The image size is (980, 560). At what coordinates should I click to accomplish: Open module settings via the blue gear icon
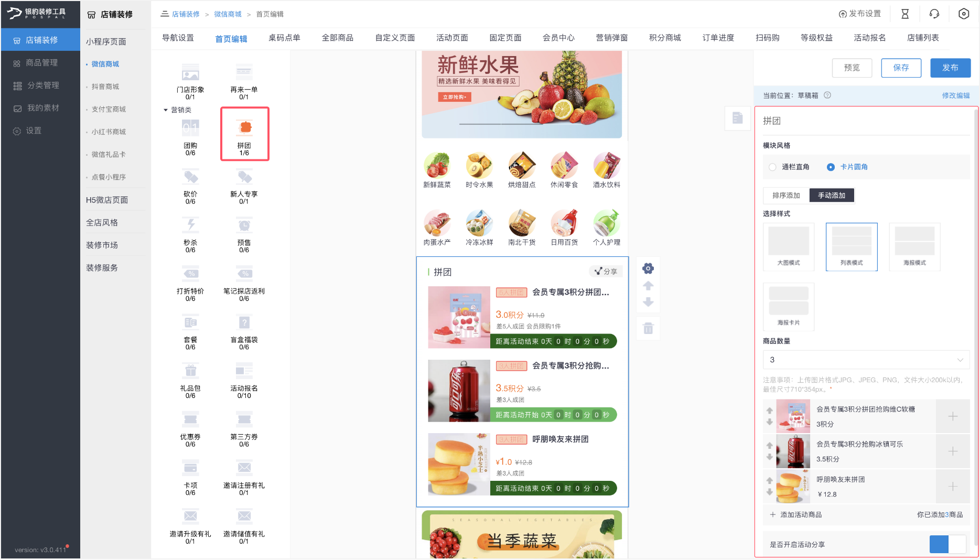(648, 268)
